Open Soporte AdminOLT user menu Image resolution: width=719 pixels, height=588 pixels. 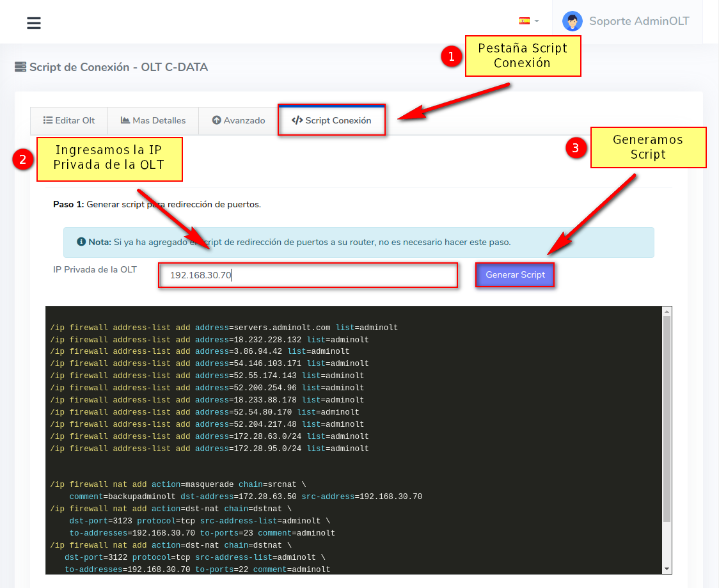638,21
